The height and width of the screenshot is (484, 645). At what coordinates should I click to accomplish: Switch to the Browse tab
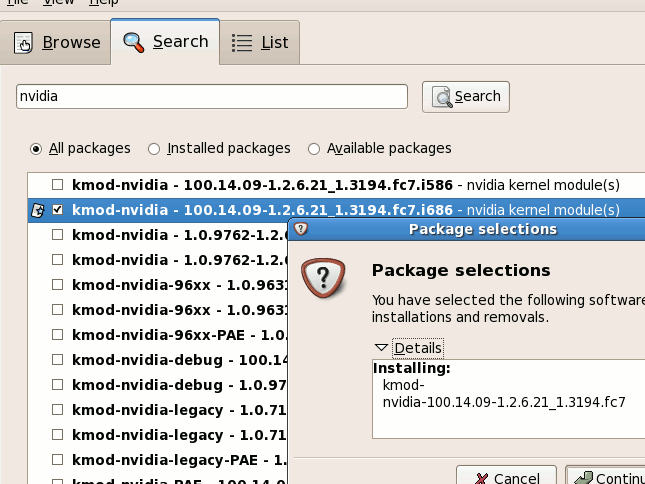point(56,42)
